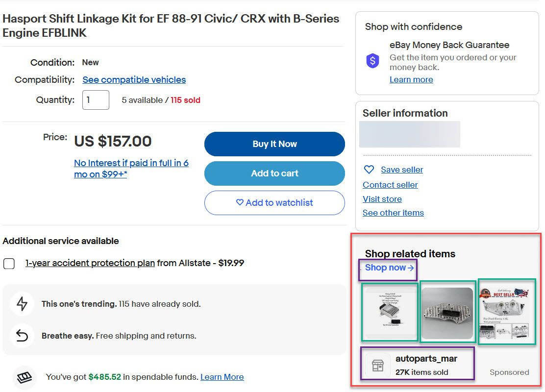Open See compatible vehicles link
Image resolution: width=545 pixels, height=392 pixels.
point(134,79)
